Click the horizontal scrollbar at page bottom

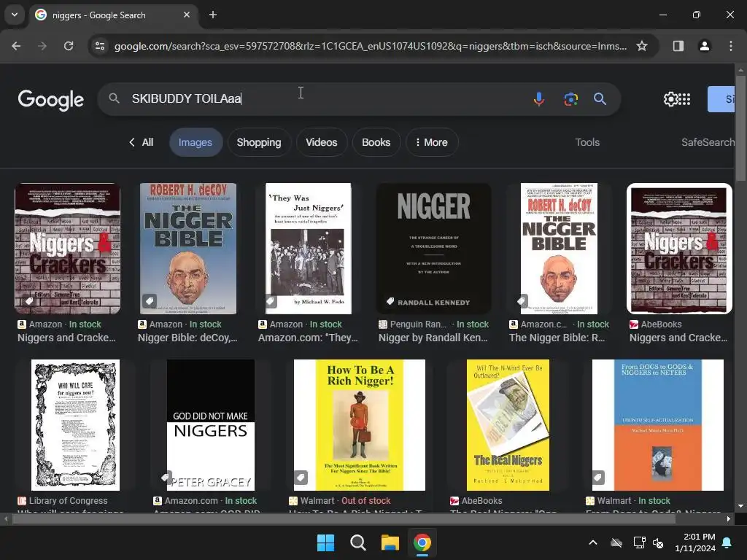(343, 519)
